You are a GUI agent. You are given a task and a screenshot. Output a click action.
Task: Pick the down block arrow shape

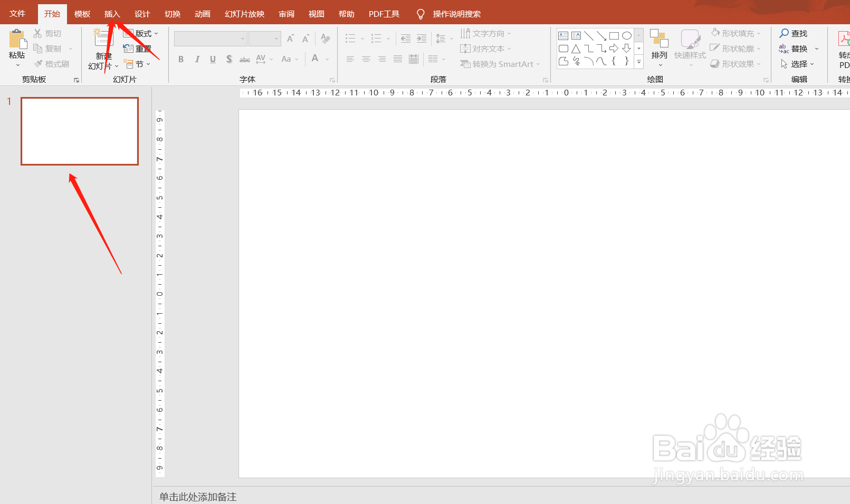[626, 49]
